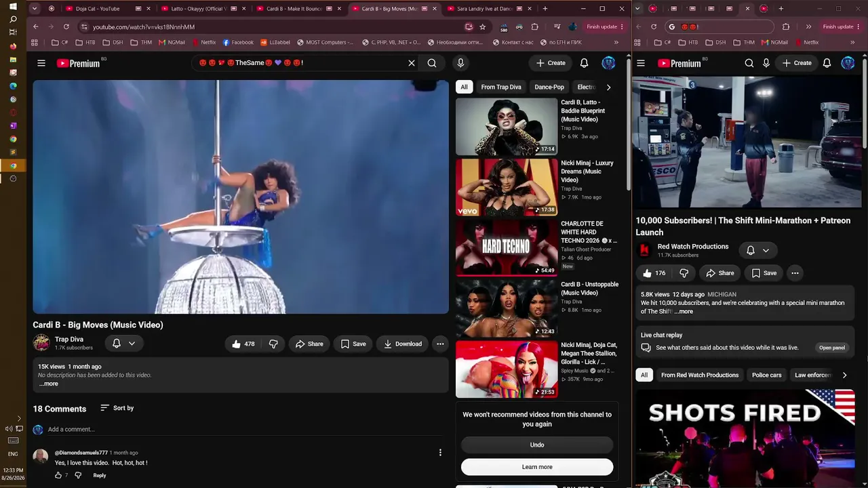Undo the channel recommendation removal
This screenshot has width=868, height=488.
537,445
